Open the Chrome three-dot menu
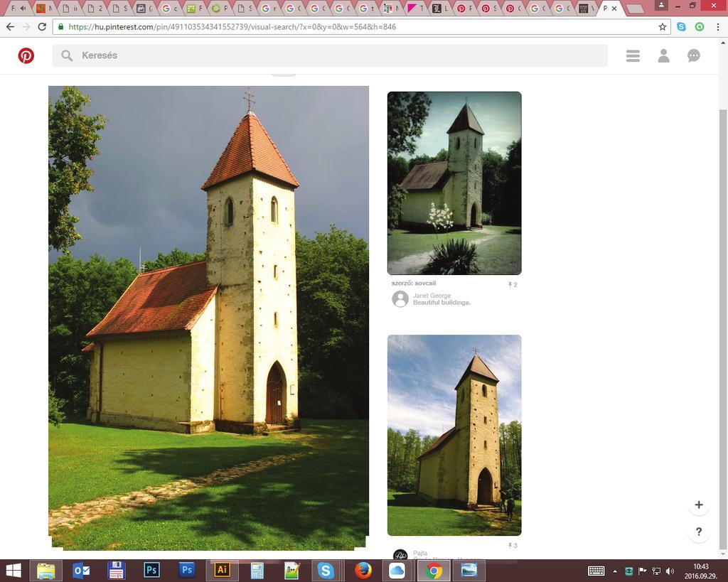Screen dimensions: 728x582 tap(717, 27)
